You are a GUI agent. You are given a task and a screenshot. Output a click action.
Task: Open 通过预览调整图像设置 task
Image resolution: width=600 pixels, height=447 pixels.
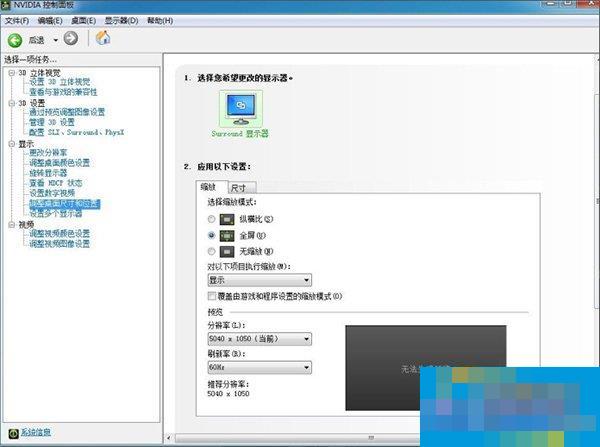67,112
